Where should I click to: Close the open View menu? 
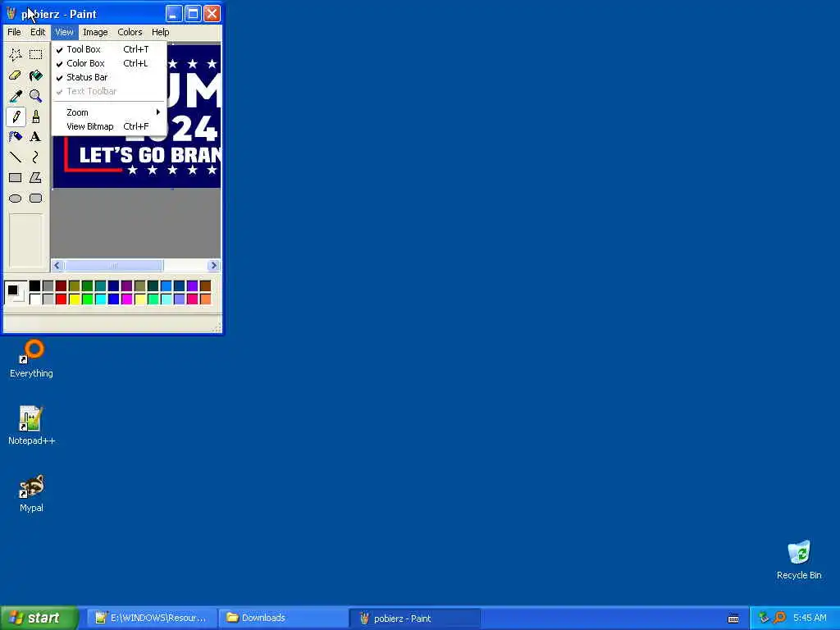click(64, 32)
